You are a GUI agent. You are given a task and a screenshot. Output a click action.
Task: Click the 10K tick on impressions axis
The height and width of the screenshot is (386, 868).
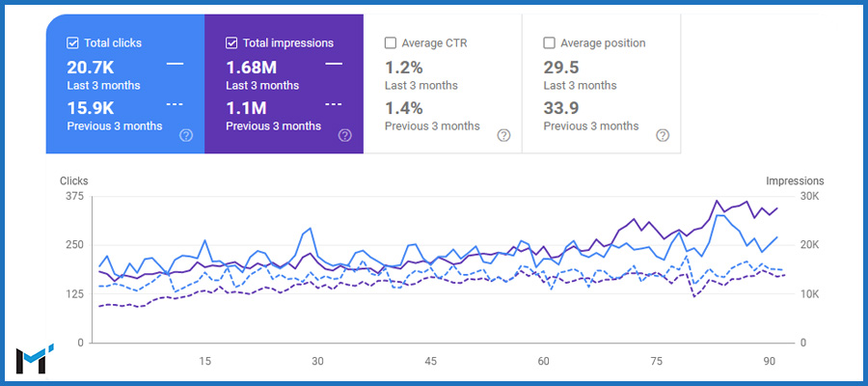click(x=809, y=293)
